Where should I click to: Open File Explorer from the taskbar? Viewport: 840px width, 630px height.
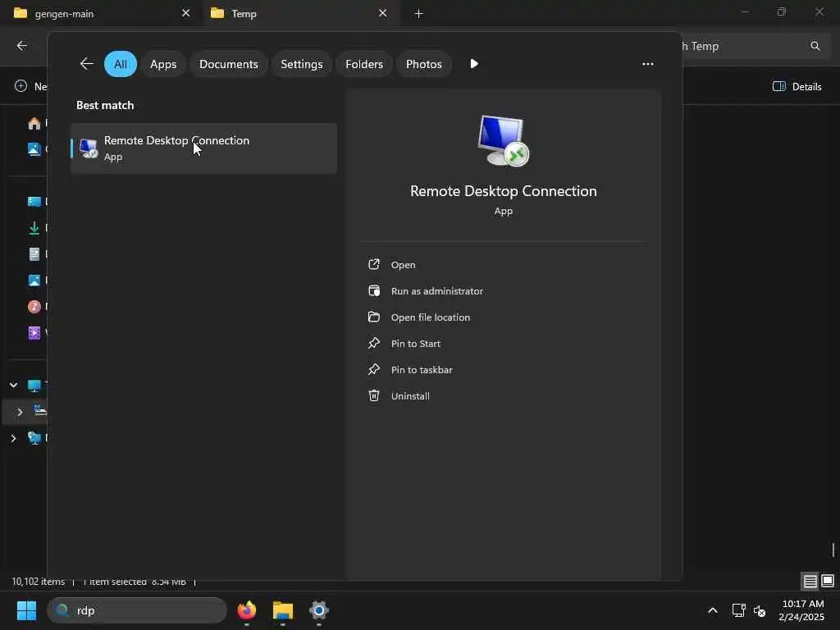point(283,610)
